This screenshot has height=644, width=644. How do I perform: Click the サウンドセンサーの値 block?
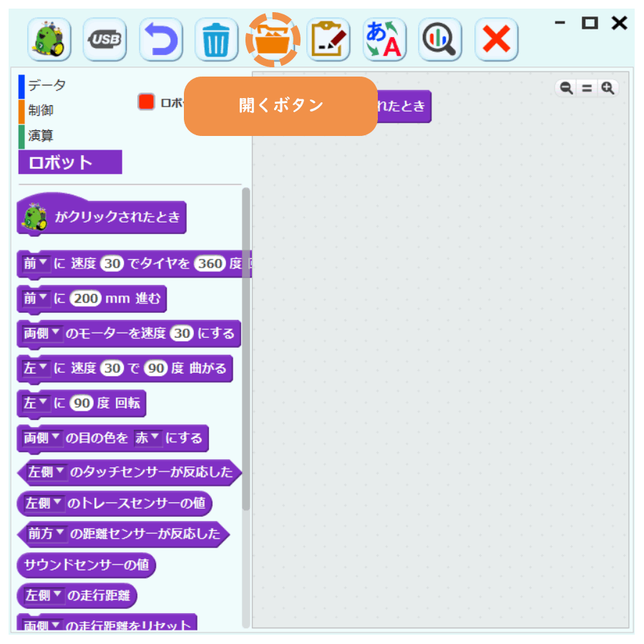pyautogui.click(x=87, y=565)
